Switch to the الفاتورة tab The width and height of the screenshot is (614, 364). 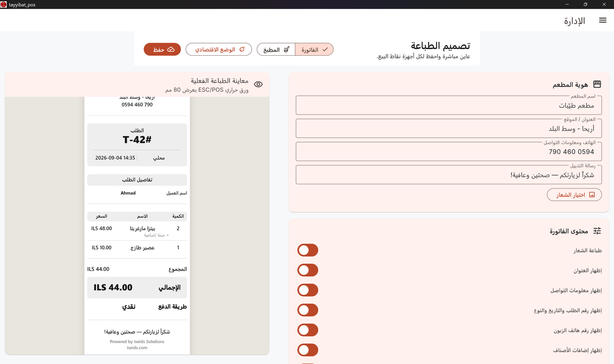[314, 49]
